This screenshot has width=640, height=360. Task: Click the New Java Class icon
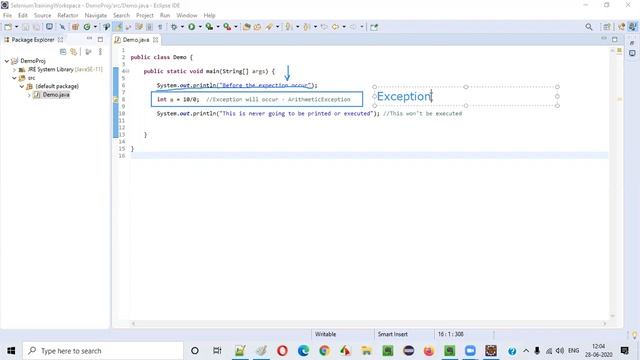point(87,27)
